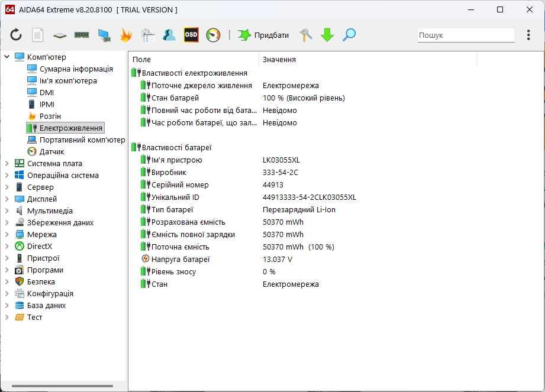Viewport: 545px width, 392px height.
Task: Open the user account toolbar icon
Action: 169,35
